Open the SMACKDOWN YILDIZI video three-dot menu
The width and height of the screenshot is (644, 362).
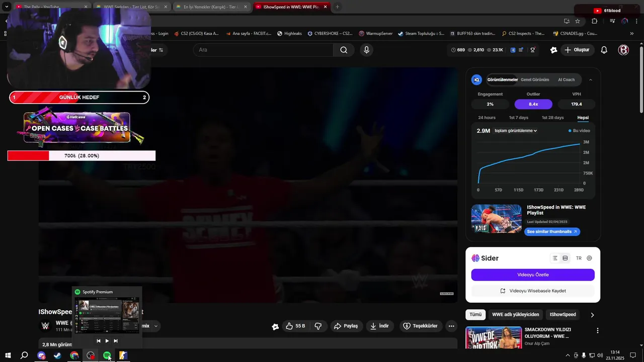(x=598, y=330)
